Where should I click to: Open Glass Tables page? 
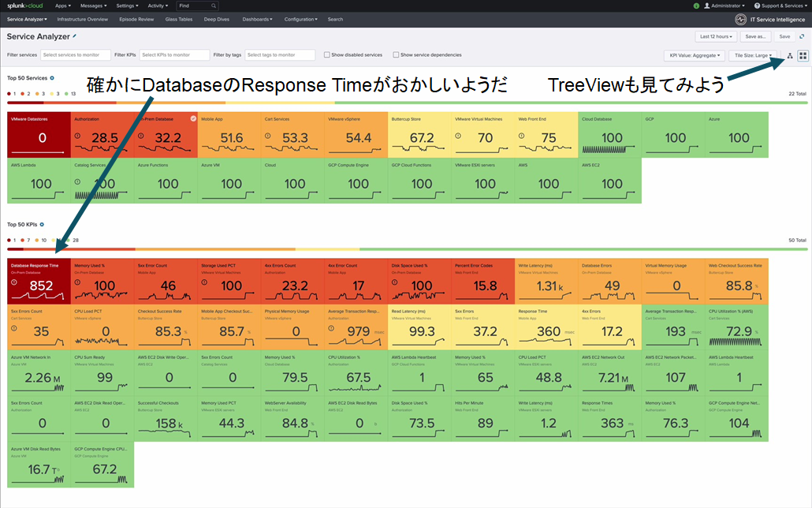pyautogui.click(x=179, y=20)
